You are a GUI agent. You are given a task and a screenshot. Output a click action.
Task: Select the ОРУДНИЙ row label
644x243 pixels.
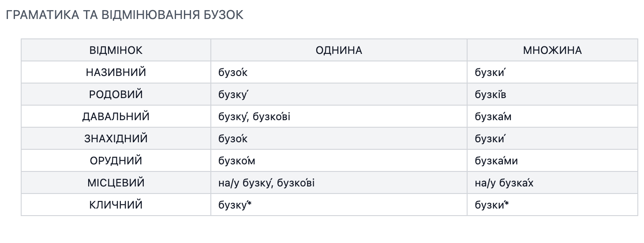click(116, 161)
